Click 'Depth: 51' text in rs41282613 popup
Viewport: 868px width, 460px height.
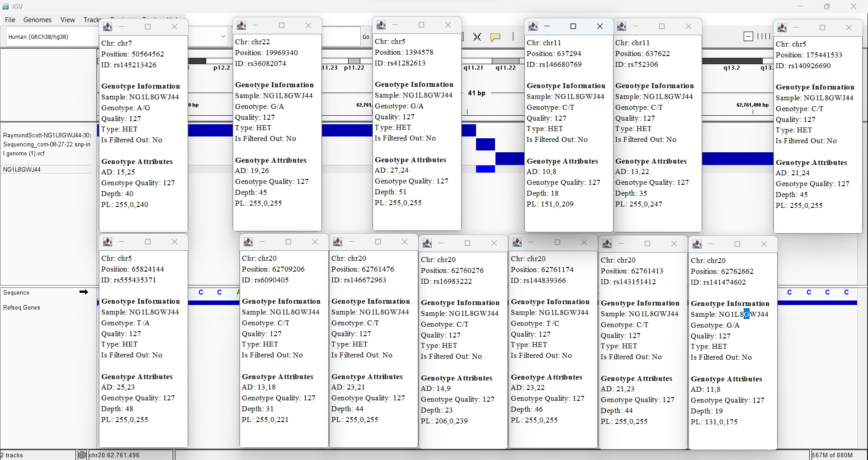click(390, 192)
